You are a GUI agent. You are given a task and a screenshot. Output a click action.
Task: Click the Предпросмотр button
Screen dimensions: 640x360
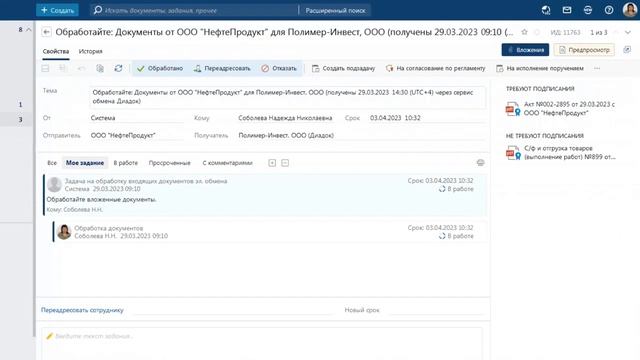click(584, 50)
